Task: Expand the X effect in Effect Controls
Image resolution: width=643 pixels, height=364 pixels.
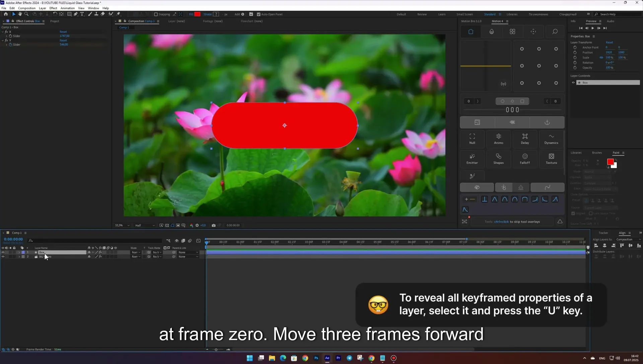Action: coord(3,32)
